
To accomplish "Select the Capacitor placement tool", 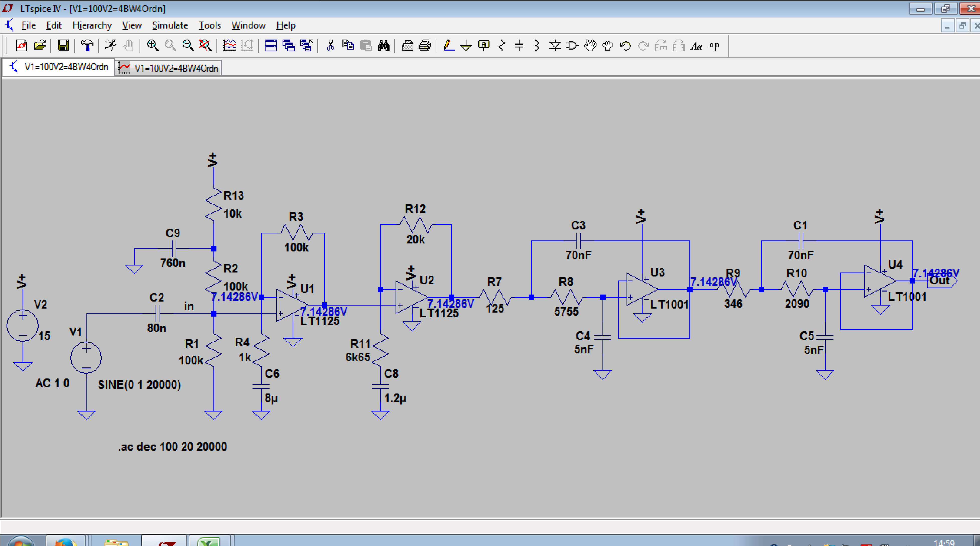I will tap(519, 46).
